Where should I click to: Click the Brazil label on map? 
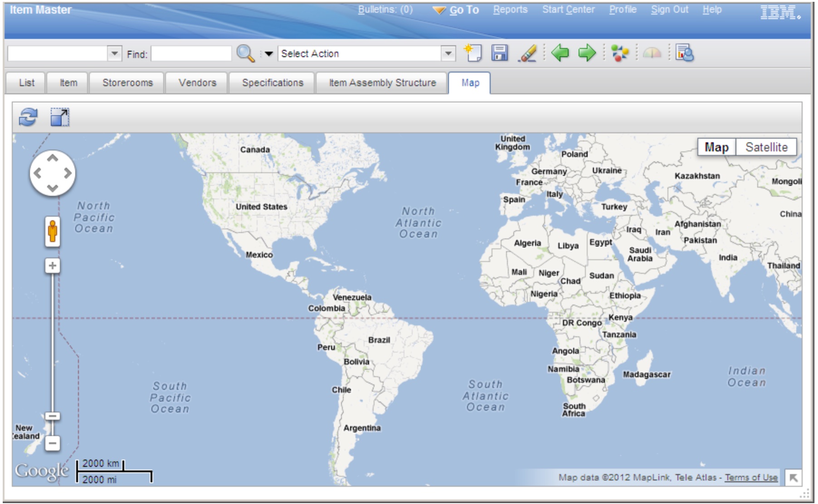[379, 340]
